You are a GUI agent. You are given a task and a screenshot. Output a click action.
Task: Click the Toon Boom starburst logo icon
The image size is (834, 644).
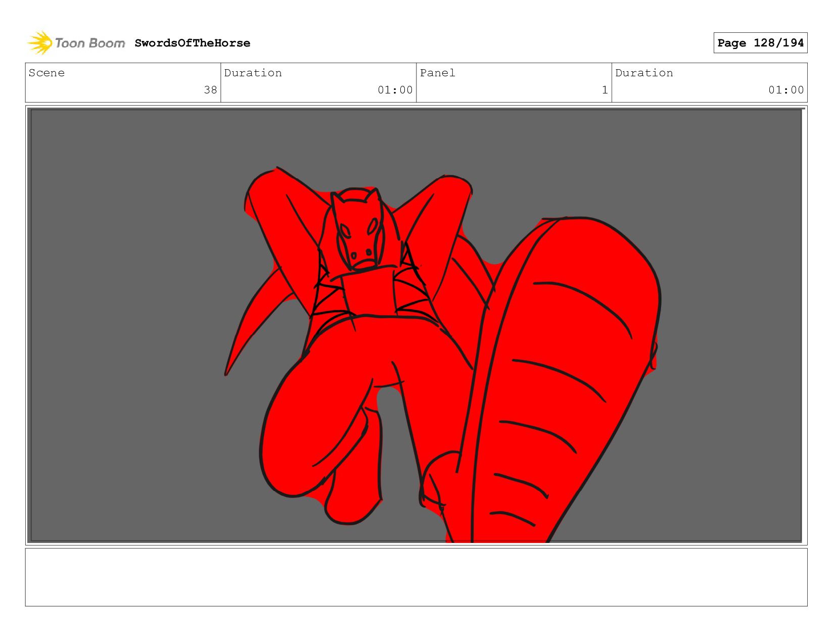click(x=40, y=43)
